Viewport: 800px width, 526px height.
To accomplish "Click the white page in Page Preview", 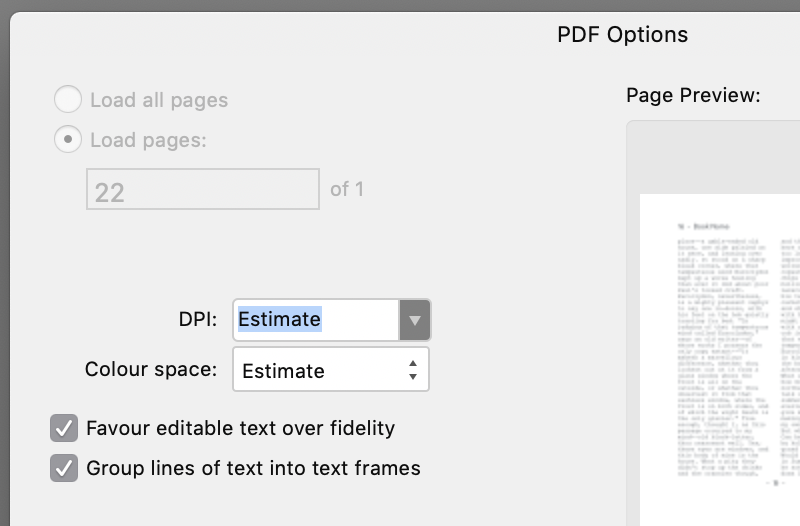I will click(x=720, y=360).
